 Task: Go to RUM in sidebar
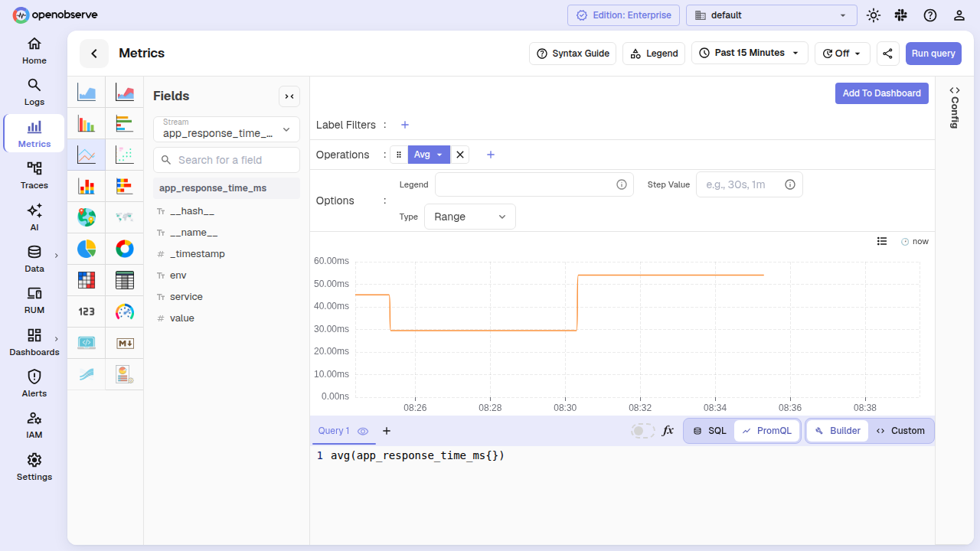click(34, 300)
